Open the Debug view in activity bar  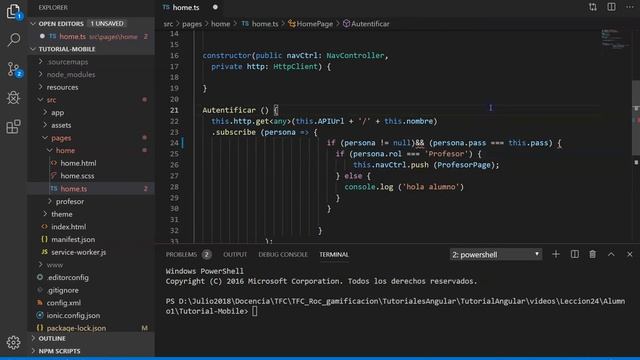click(13, 98)
